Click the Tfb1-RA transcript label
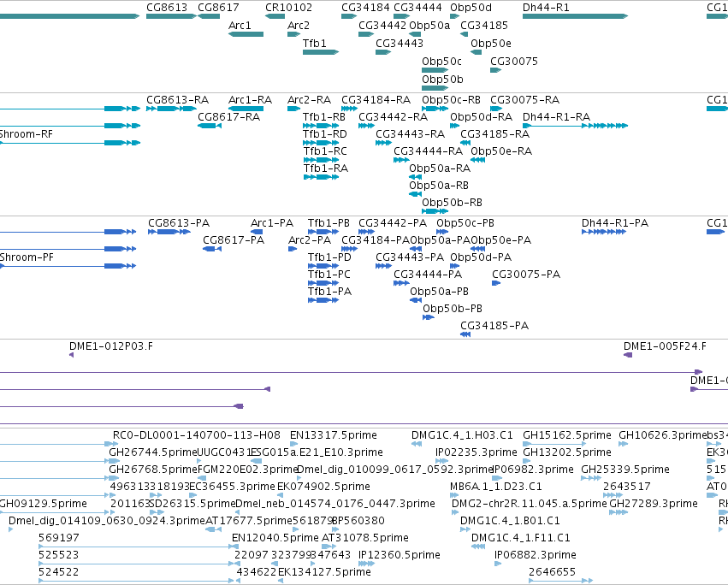This screenshot has width=728, height=585. point(325,169)
